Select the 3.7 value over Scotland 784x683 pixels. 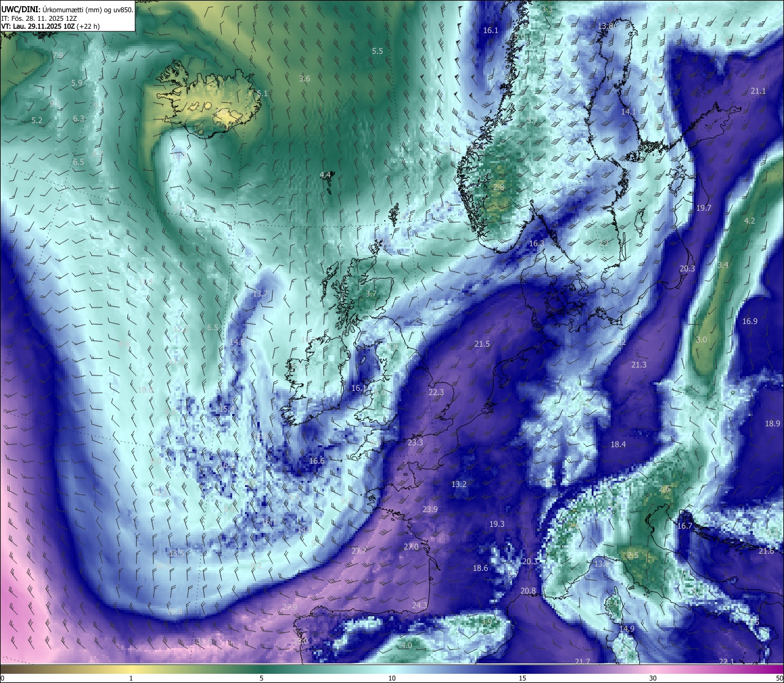[x=371, y=294]
